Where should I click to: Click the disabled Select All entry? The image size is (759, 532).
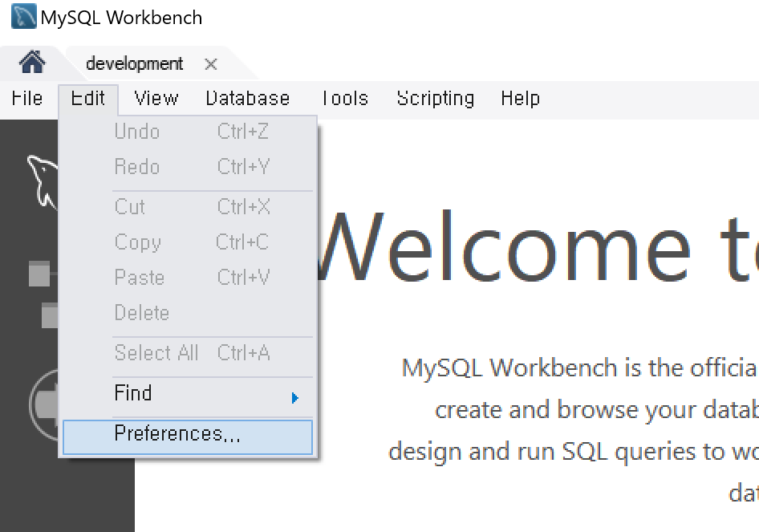[x=188, y=353]
